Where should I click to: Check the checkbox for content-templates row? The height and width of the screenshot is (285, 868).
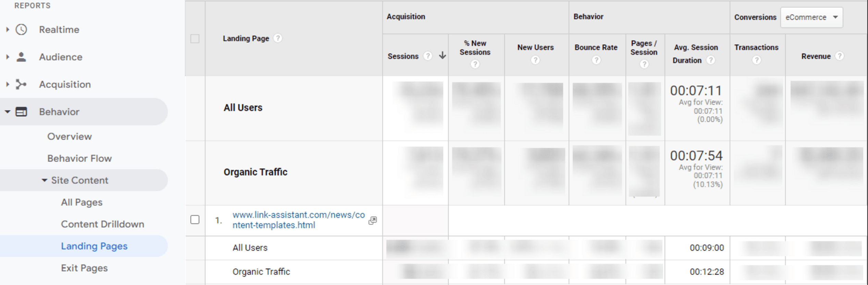point(195,220)
